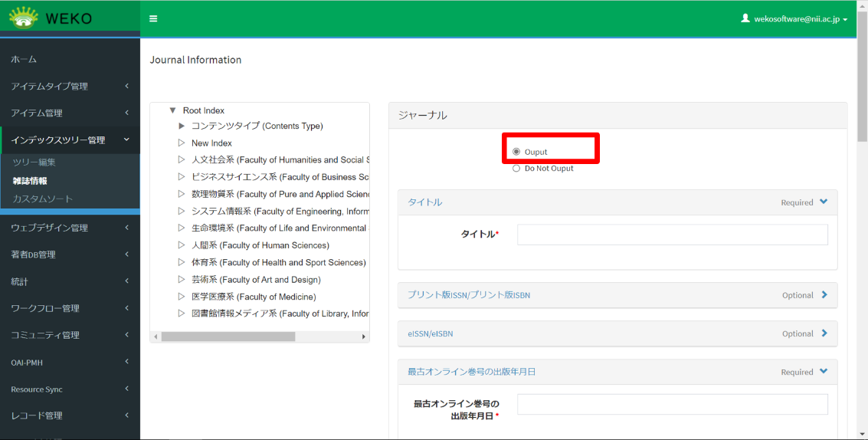The image size is (868, 440).
Task: Expand the New Index tree arrow
Action: [182, 143]
